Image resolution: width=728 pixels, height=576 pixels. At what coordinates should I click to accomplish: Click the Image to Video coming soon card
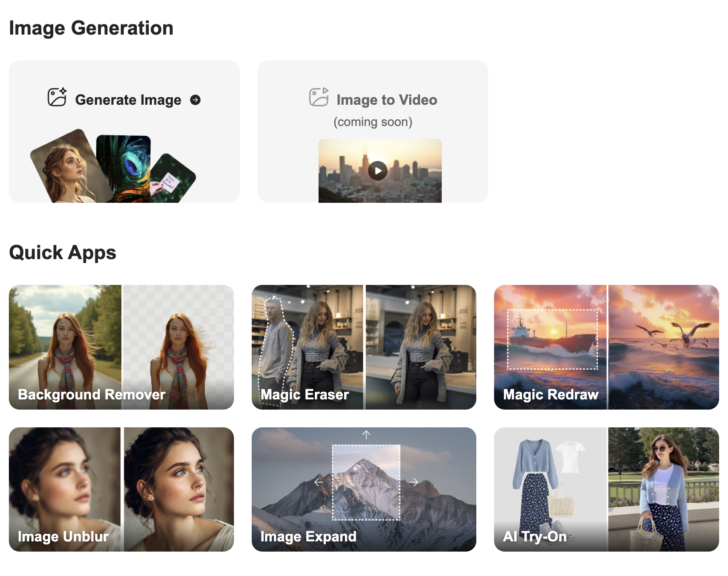[x=373, y=131]
